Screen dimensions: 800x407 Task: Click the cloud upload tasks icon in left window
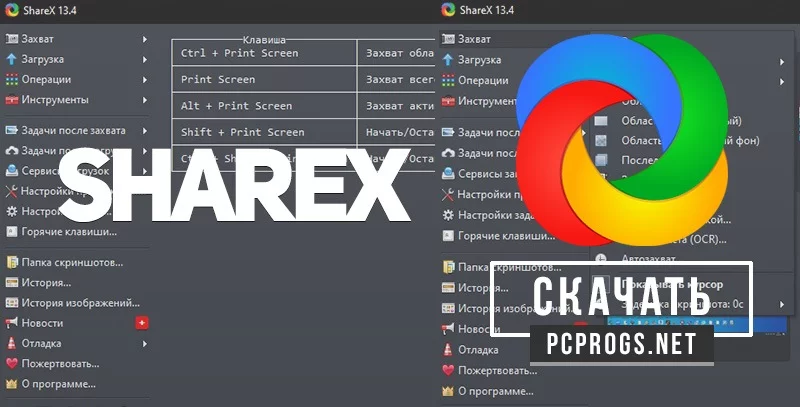pos(11,151)
